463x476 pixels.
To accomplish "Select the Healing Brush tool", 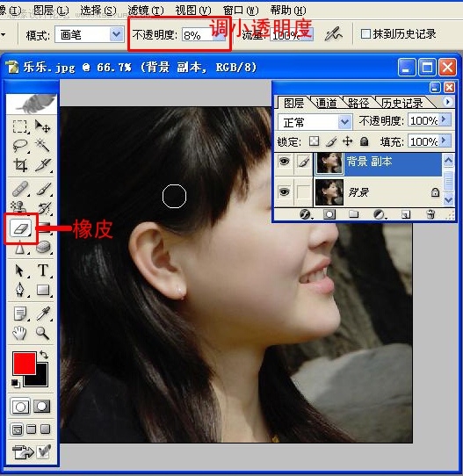I will [x=19, y=188].
